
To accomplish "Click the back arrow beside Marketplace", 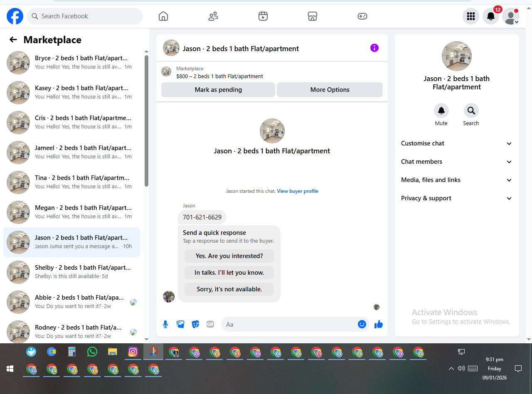I will click(13, 39).
